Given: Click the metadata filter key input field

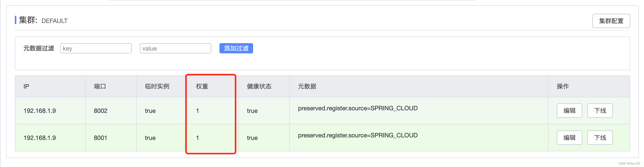Looking at the screenshot, I should coord(96,48).
